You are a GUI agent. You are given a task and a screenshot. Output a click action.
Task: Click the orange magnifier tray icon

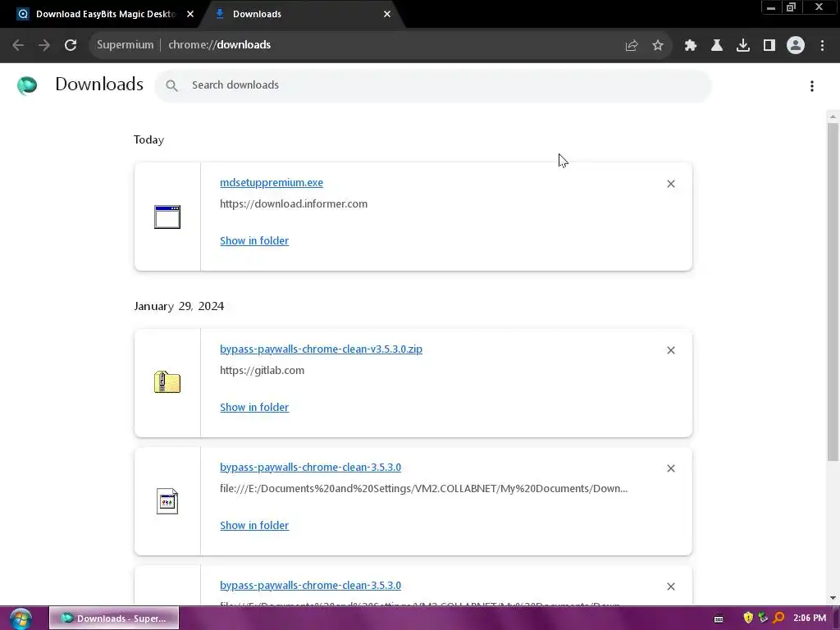pyautogui.click(x=778, y=619)
